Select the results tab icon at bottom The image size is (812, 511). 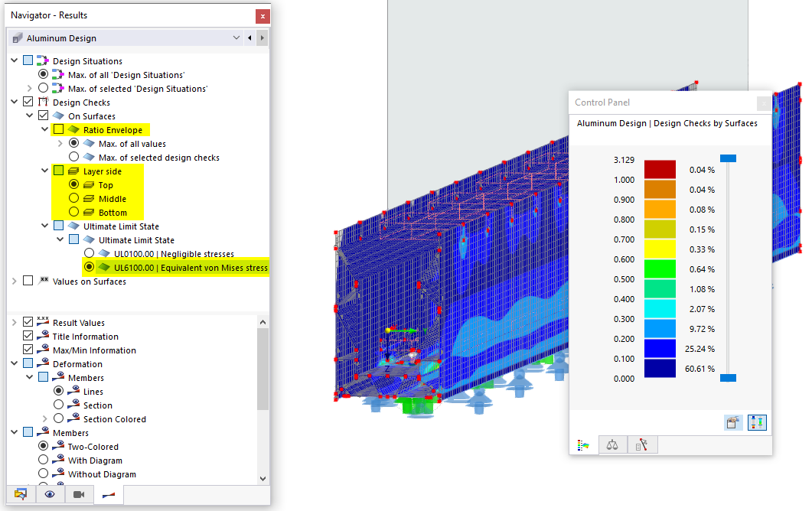pyautogui.click(x=109, y=494)
